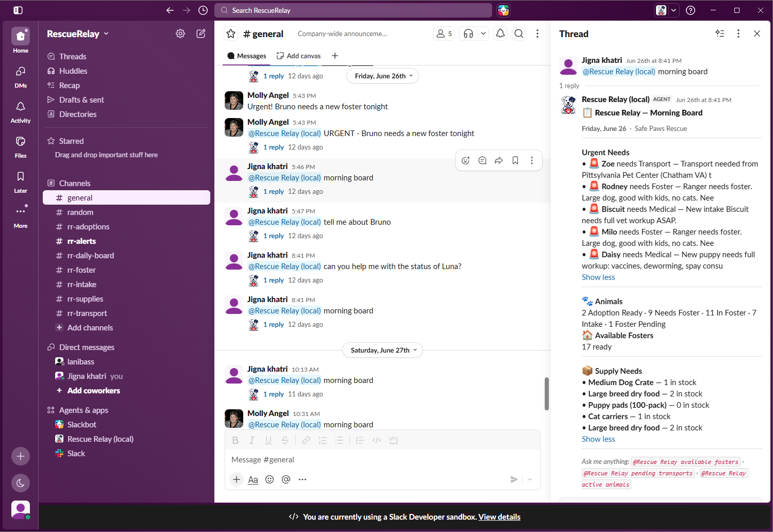Click the compose new message icon
The height and width of the screenshot is (532, 773).
201,34
